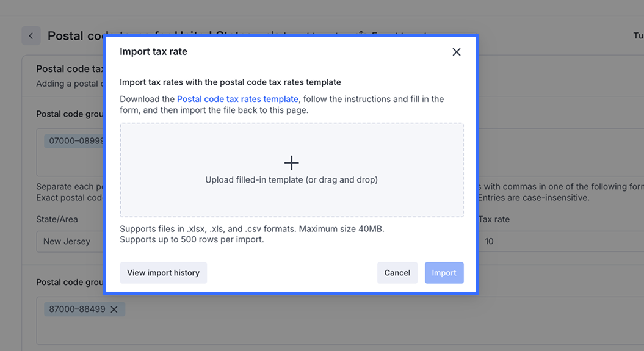Select the partially hidden 07000 postal code tag
644x351 pixels.
point(76,141)
